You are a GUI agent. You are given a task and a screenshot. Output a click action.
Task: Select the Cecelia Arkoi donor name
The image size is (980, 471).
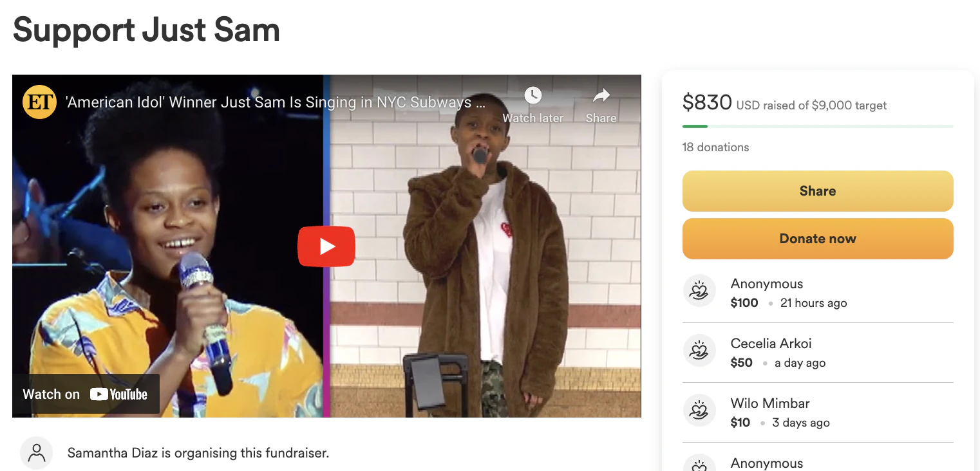[x=770, y=344]
